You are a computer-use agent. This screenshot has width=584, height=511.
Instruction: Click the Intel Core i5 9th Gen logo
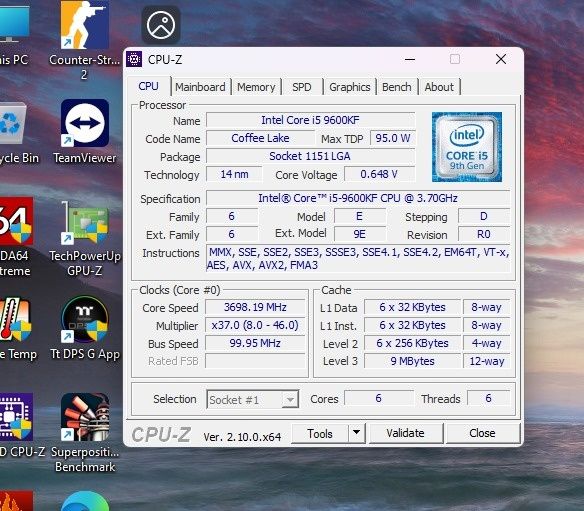[x=467, y=147]
